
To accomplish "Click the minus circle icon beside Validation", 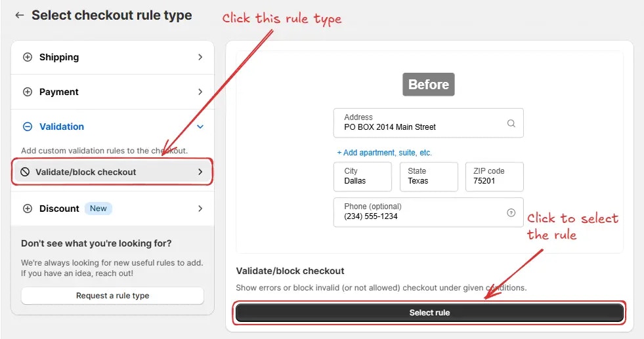I will (28, 127).
